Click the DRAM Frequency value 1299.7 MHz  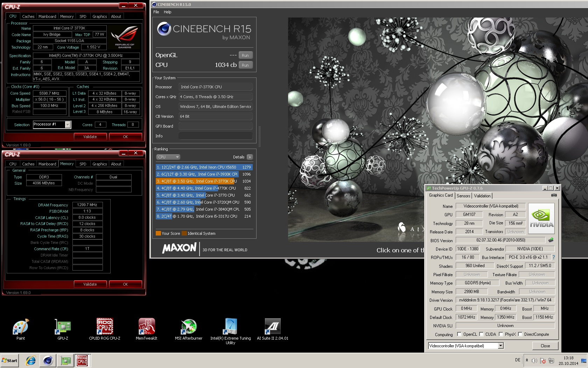(x=87, y=205)
